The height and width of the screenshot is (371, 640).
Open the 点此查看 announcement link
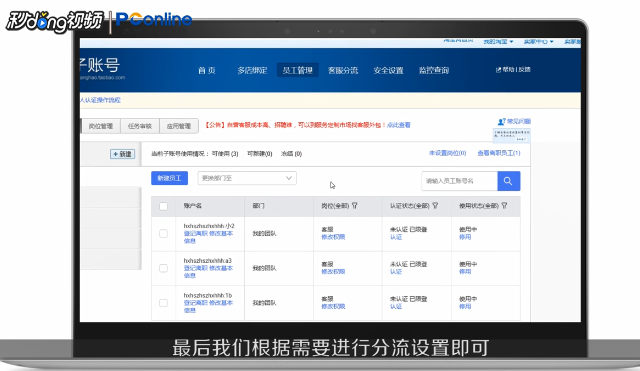tap(399, 125)
